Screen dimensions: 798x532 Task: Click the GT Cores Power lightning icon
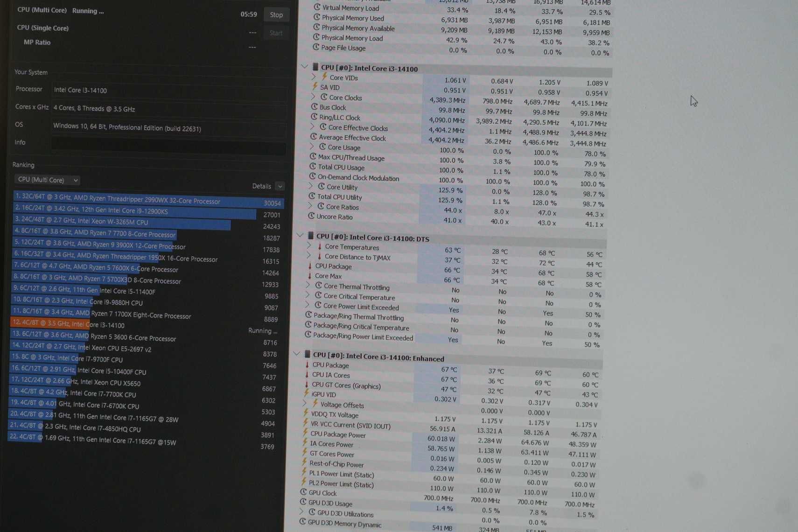click(305, 453)
